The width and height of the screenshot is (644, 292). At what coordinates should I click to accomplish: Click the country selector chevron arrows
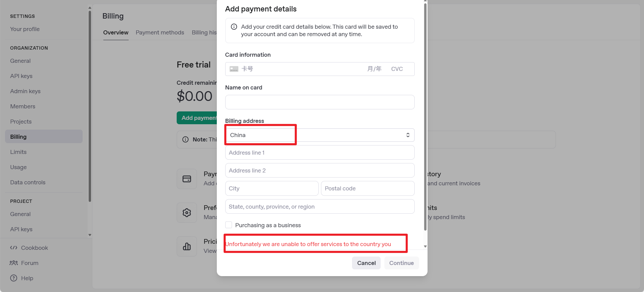point(408,135)
